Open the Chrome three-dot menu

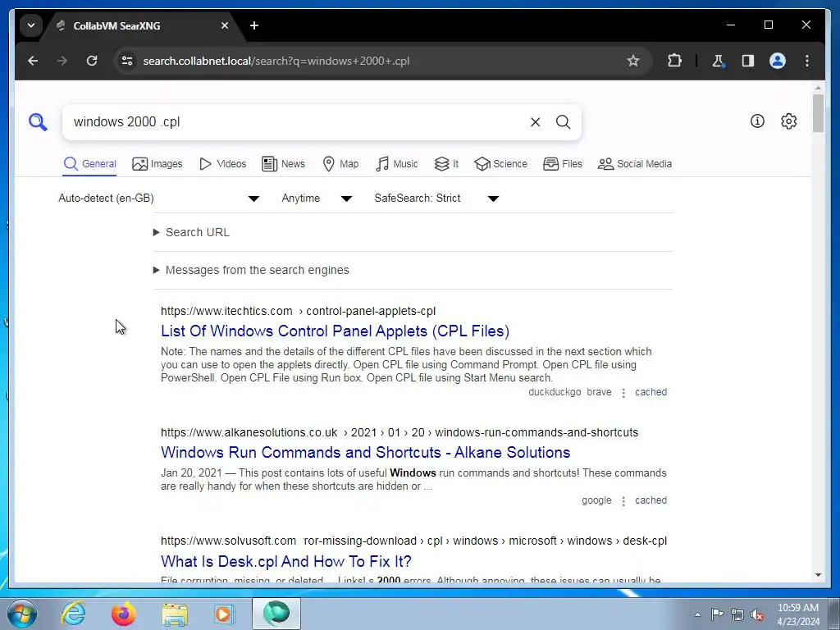click(807, 61)
